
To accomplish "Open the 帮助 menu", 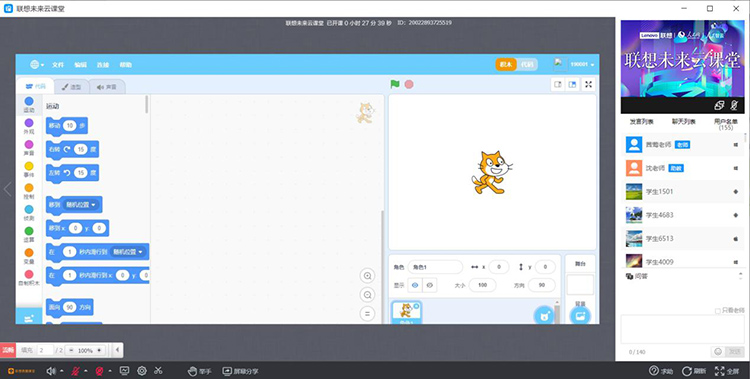I will click(125, 65).
